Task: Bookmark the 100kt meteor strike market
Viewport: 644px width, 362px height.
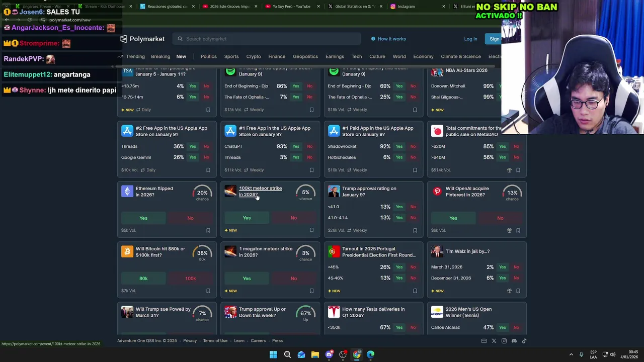Action: (x=311, y=230)
